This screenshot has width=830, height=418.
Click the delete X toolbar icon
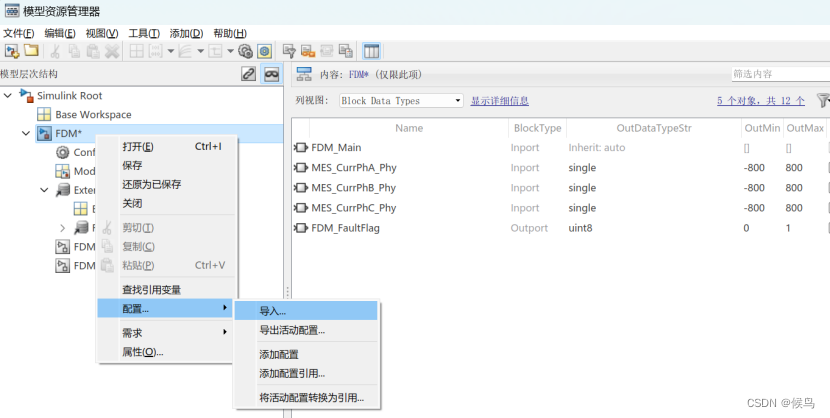pos(112,51)
